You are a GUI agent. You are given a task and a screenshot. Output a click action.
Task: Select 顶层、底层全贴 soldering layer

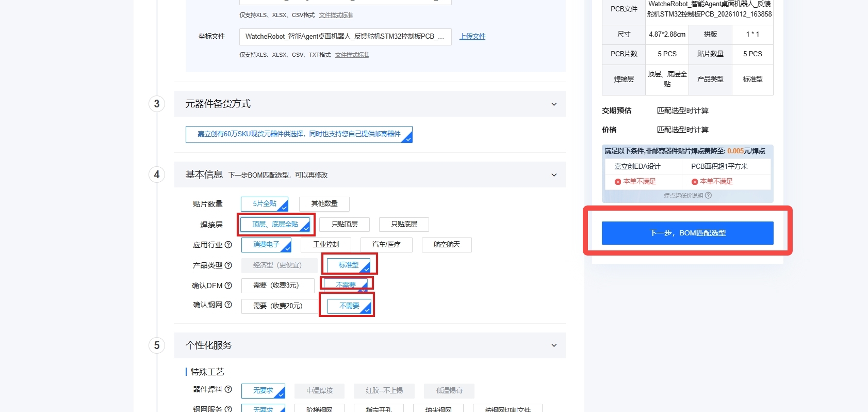pos(275,225)
